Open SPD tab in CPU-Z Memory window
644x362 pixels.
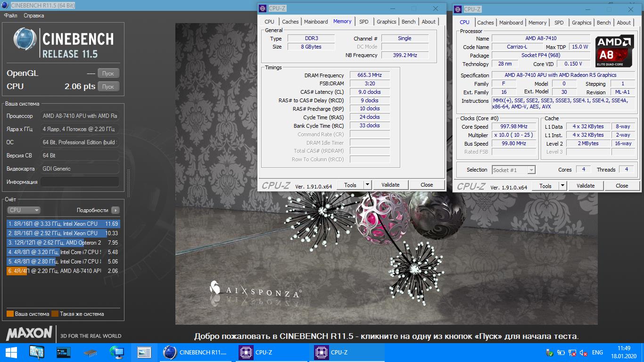[363, 22]
